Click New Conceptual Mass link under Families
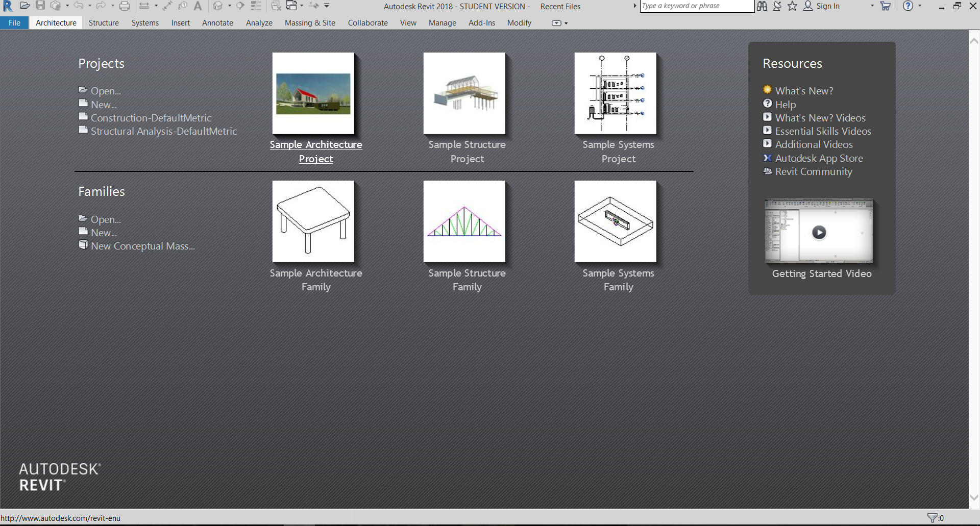 tap(142, 246)
